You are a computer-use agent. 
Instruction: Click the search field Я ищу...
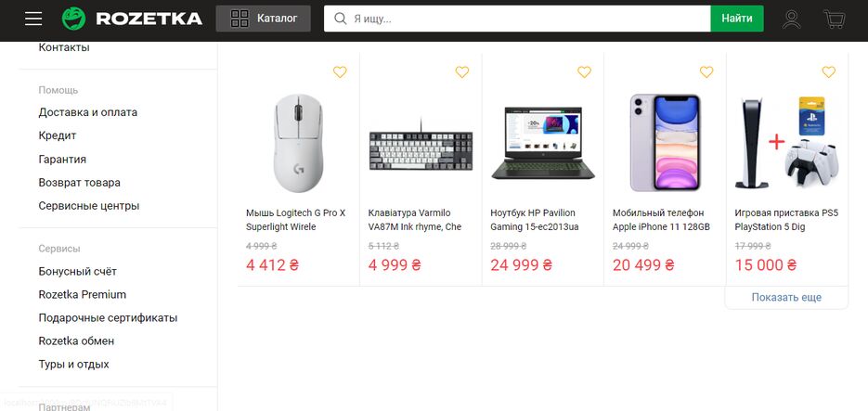[x=529, y=19]
